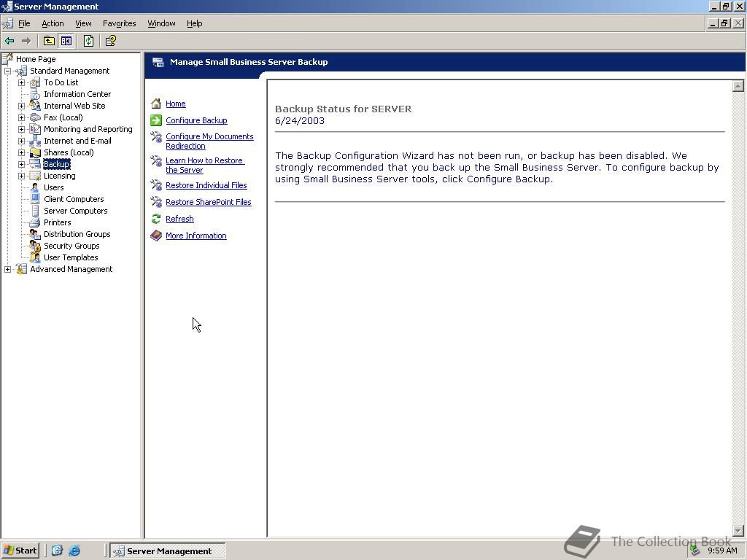Viewport: 747px width, 560px height.
Task: Collapse the Standard Management node
Action: coord(7,71)
